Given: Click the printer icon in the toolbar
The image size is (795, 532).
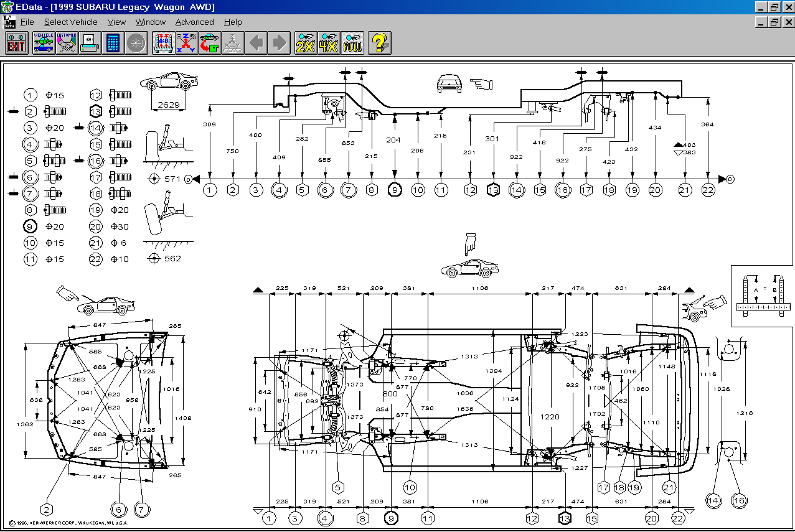Looking at the screenshot, I should [89, 43].
